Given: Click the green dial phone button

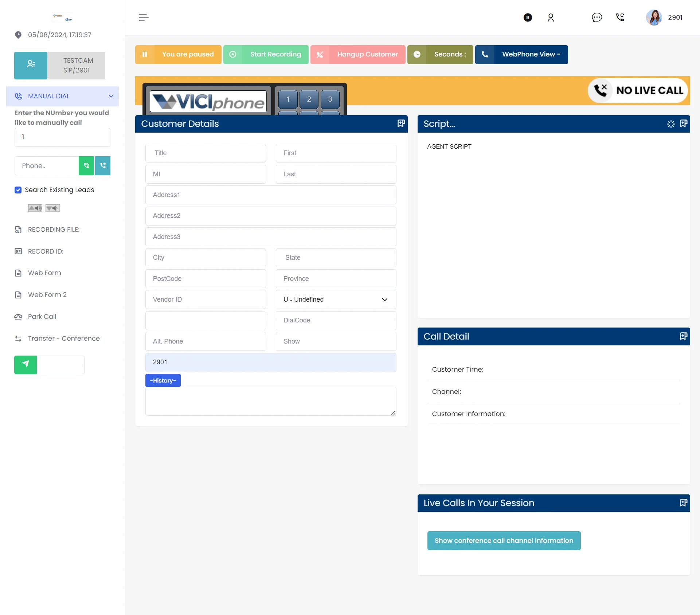Looking at the screenshot, I should click(x=86, y=166).
